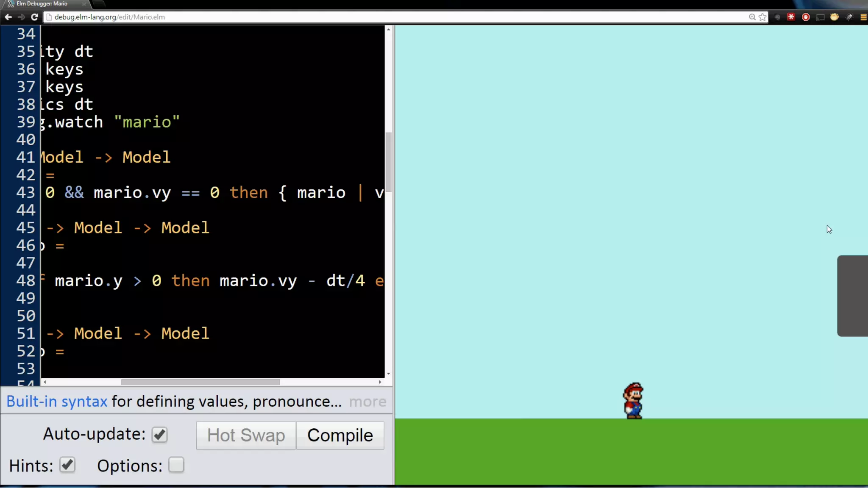Screen dimensions: 868x488
Task: Click the horizontal scroll-left arrow
Action: click(45, 382)
